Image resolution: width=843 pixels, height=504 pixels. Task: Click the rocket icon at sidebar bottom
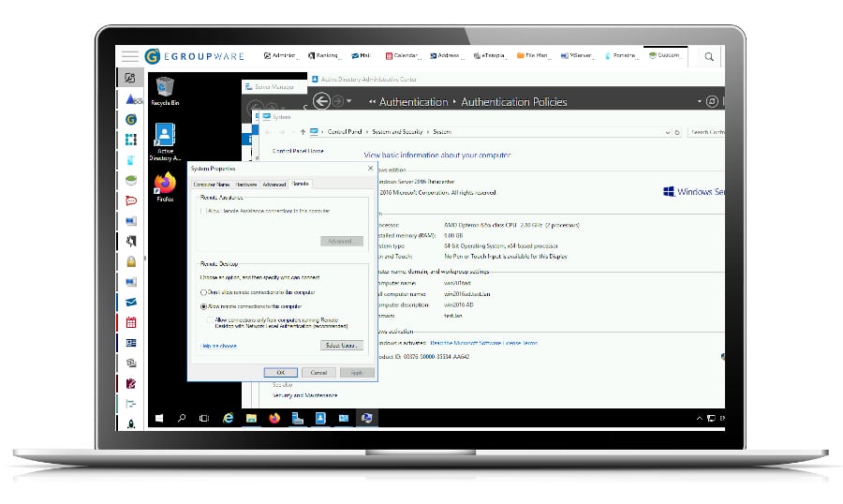click(130, 423)
